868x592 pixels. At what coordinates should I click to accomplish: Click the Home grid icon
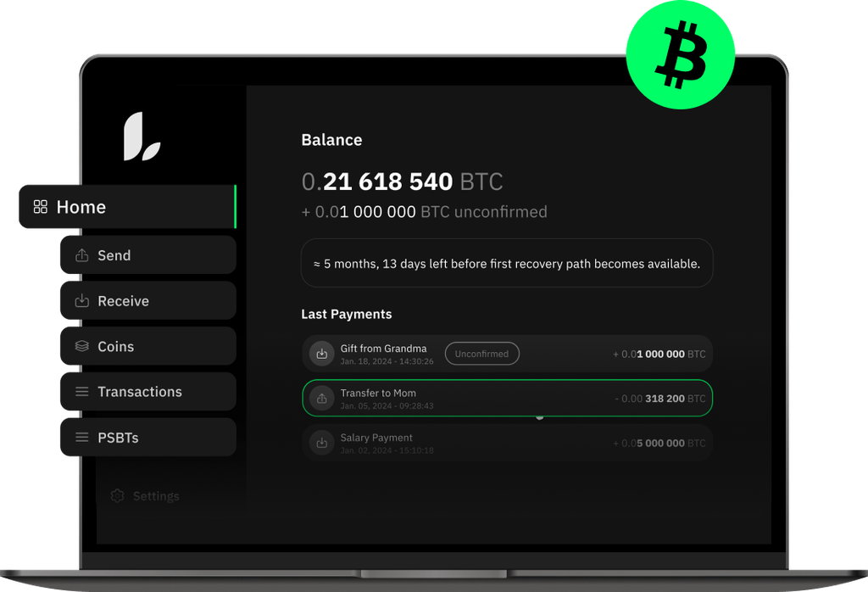[41, 207]
